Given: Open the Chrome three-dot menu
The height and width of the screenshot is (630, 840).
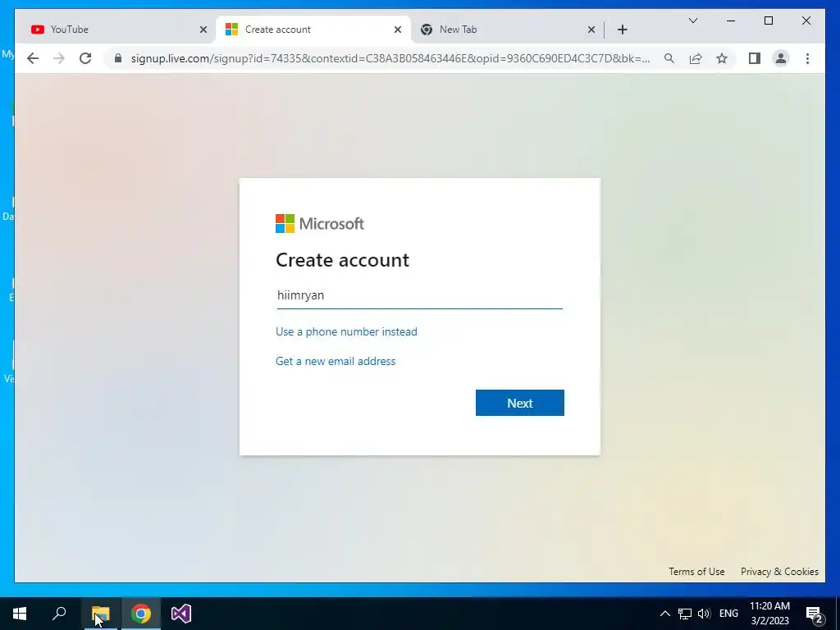Looking at the screenshot, I should tap(807, 58).
